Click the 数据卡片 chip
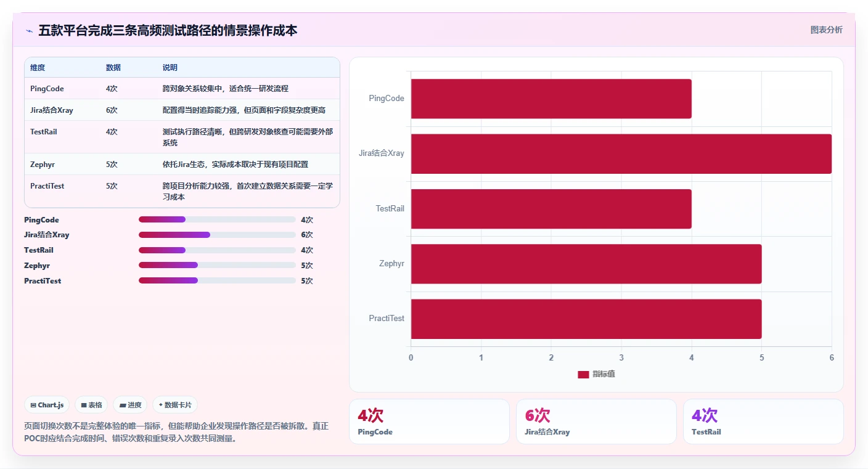The image size is (868, 469). click(175, 405)
